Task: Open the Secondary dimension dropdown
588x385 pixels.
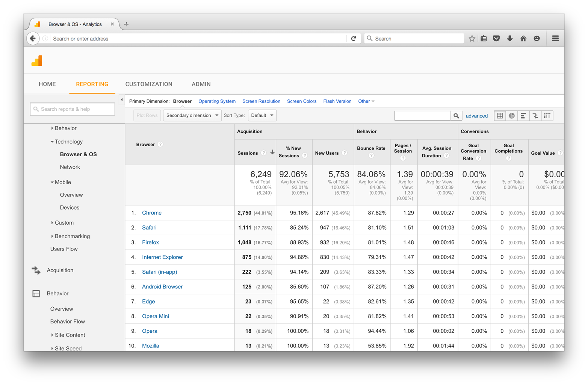Action: click(192, 115)
